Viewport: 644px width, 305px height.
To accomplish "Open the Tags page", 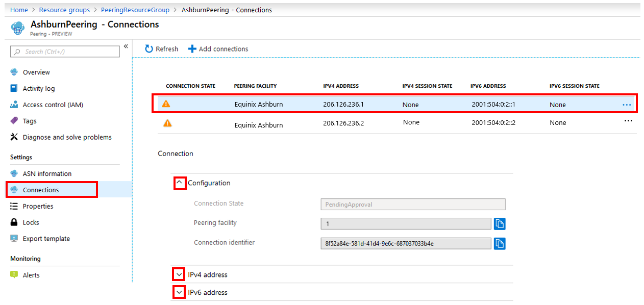I will tap(30, 121).
